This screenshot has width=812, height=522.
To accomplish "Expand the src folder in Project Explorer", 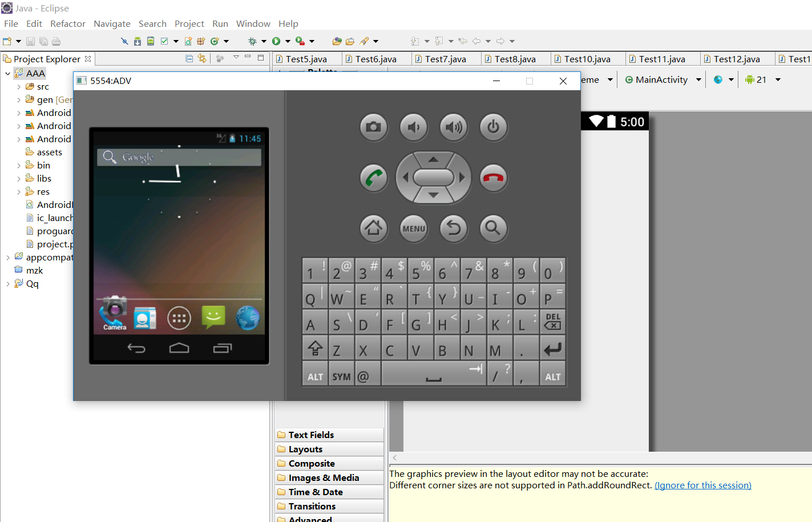I will tap(19, 87).
